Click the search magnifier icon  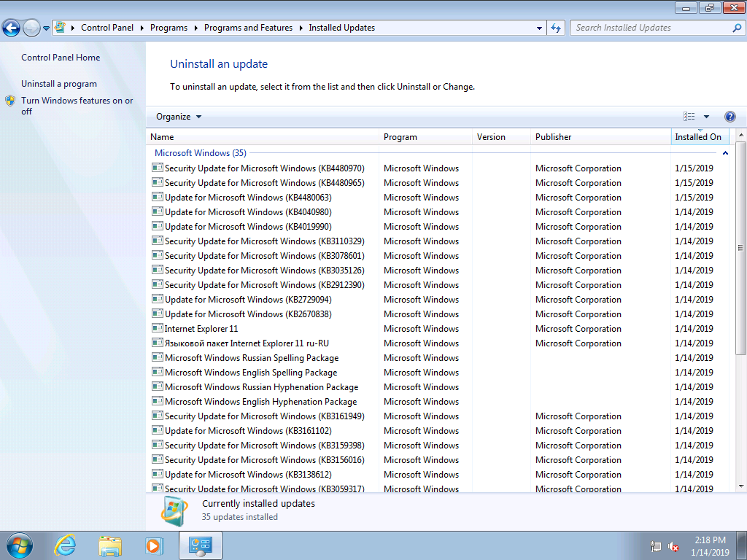(737, 28)
